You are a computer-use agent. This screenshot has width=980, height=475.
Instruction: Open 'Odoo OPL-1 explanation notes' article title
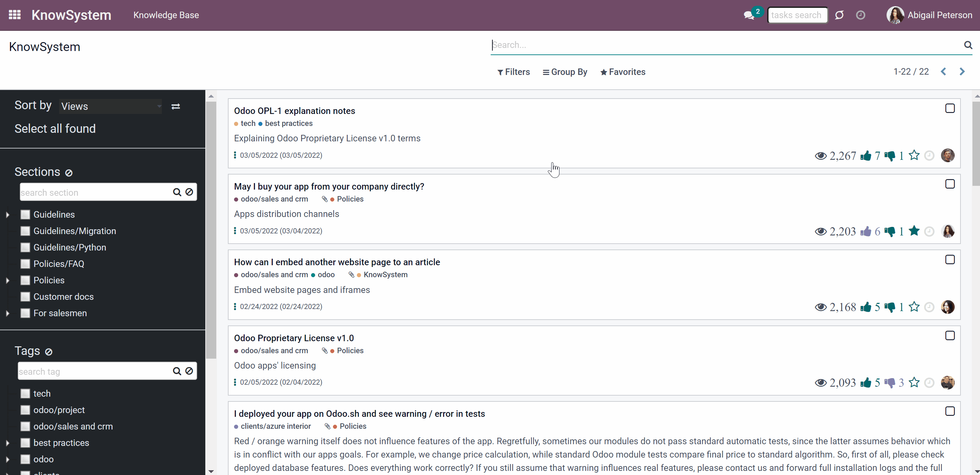295,111
